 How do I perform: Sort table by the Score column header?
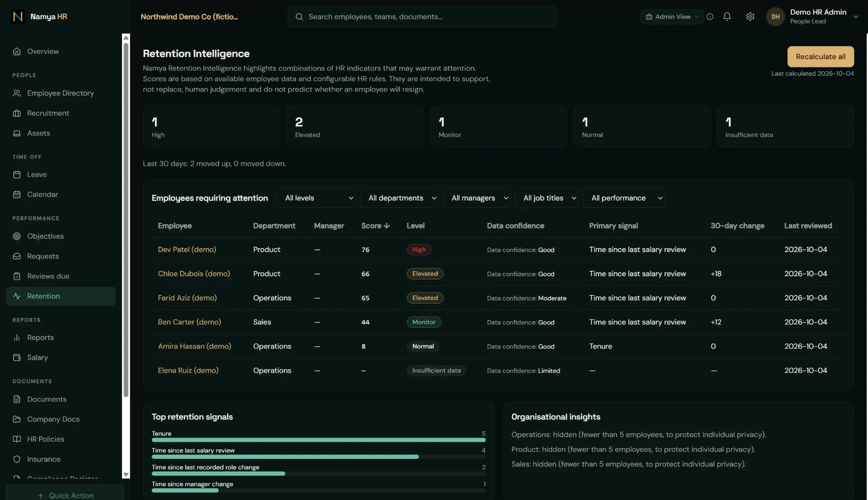(x=375, y=226)
